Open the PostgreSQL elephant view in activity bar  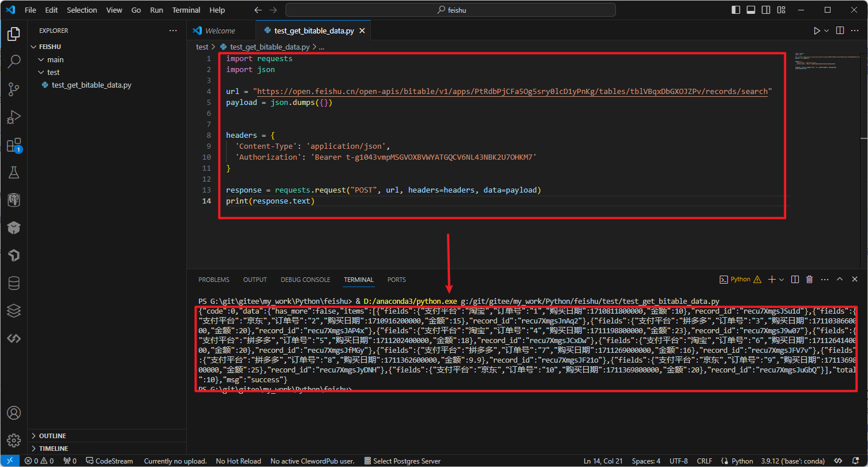(14, 200)
